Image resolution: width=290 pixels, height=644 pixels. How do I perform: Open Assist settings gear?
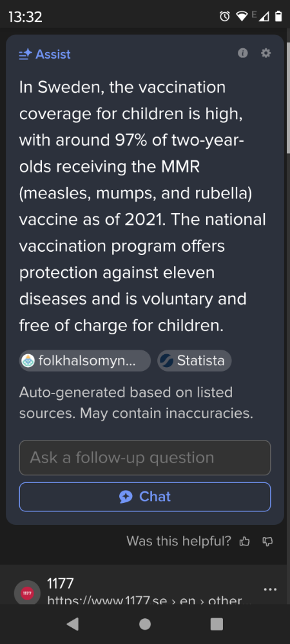[266, 53]
